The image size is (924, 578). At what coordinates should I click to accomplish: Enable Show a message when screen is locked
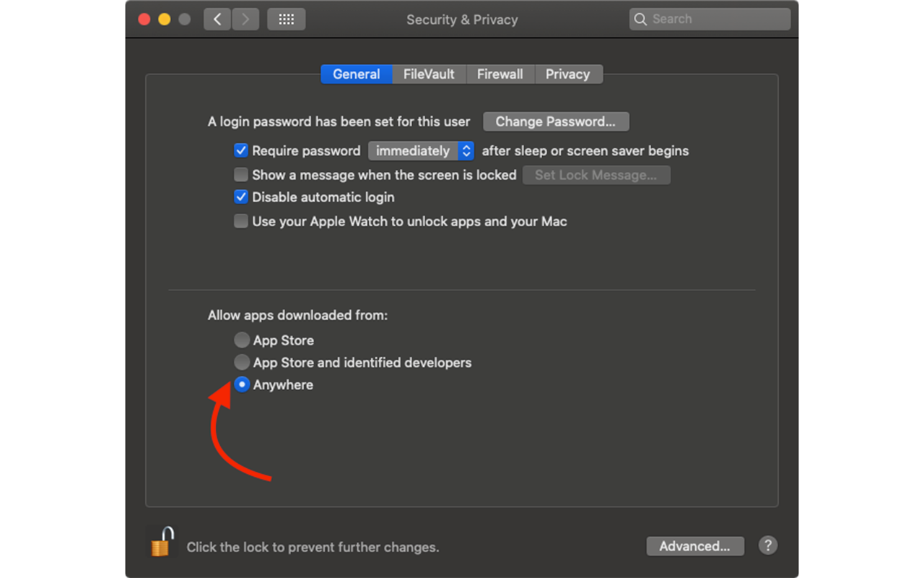[241, 175]
